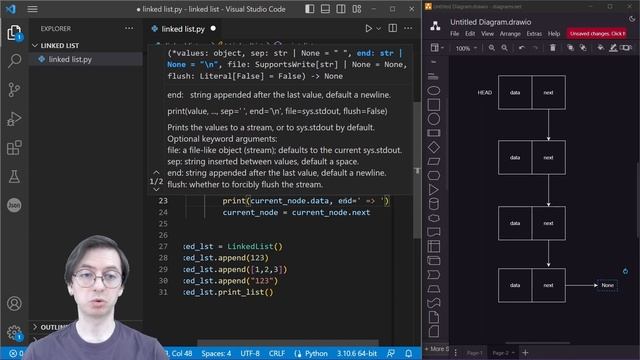Open notifications bell in status bar
Screen dimensions: 640x360
coord(409,353)
